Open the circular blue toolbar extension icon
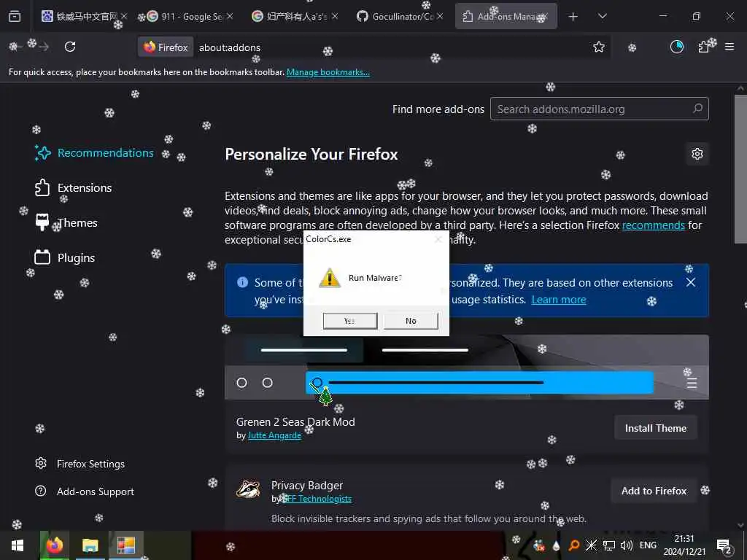 [x=677, y=47]
